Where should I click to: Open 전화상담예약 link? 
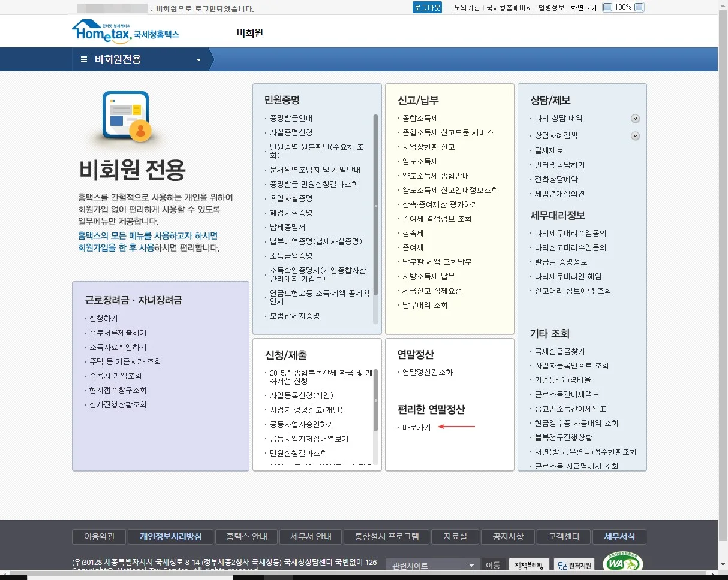556,179
